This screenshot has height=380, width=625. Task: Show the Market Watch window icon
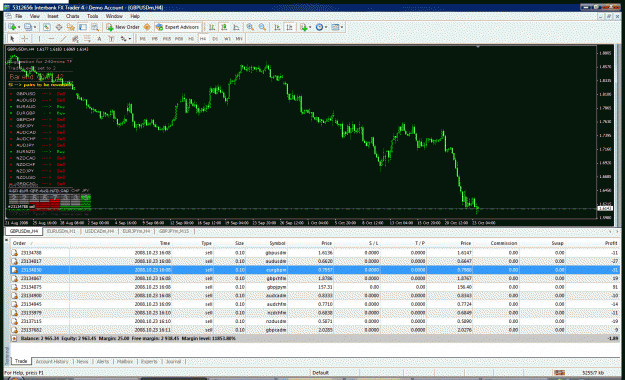pos(47,27)
